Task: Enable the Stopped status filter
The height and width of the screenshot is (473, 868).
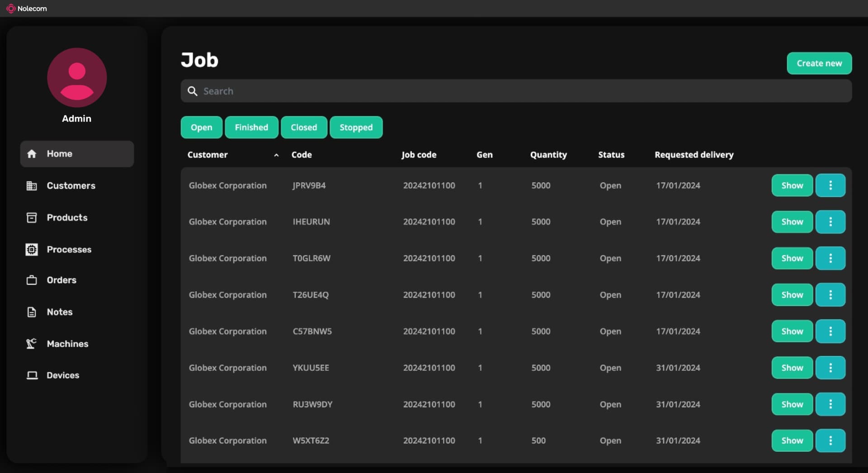Action: [356, 128]
